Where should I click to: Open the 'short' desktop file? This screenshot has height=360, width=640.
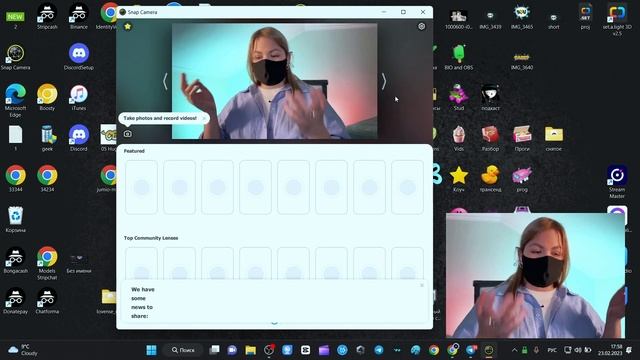click(x=554, y=20)
